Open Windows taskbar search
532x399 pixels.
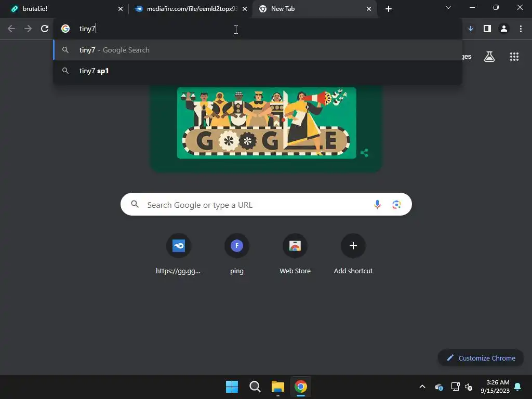click(255, 387)
